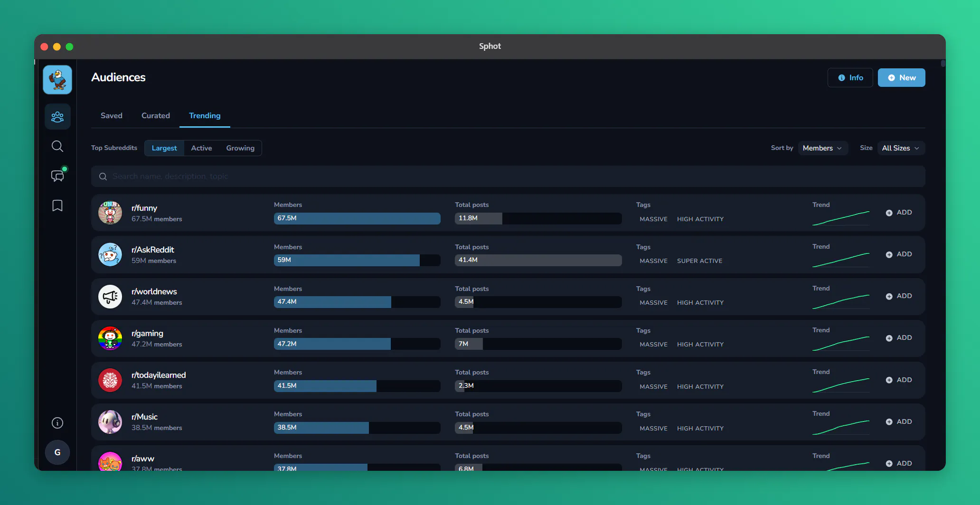Image resolution: width=980 pixels, height=505 pixels.
Task: Open conversations chat icon in sidebar
Action: click(57, 176)
